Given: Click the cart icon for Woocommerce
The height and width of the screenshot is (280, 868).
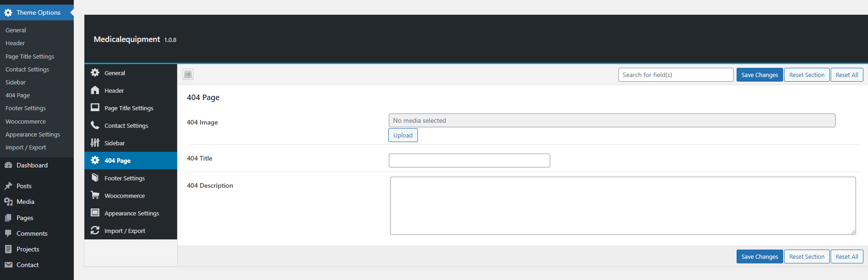Looking at the screenshot, I should click(x=95, y=196).
